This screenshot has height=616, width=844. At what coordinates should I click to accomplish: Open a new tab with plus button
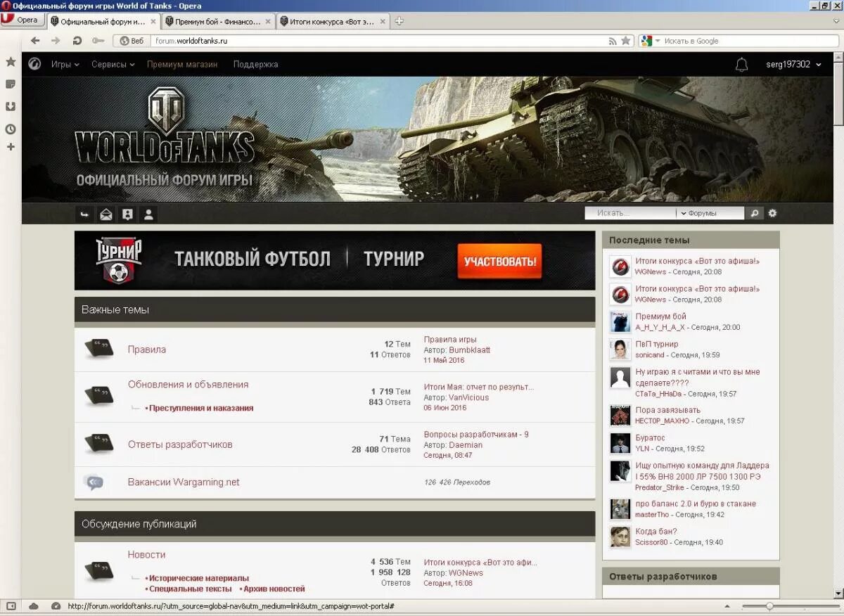point(399,21)
